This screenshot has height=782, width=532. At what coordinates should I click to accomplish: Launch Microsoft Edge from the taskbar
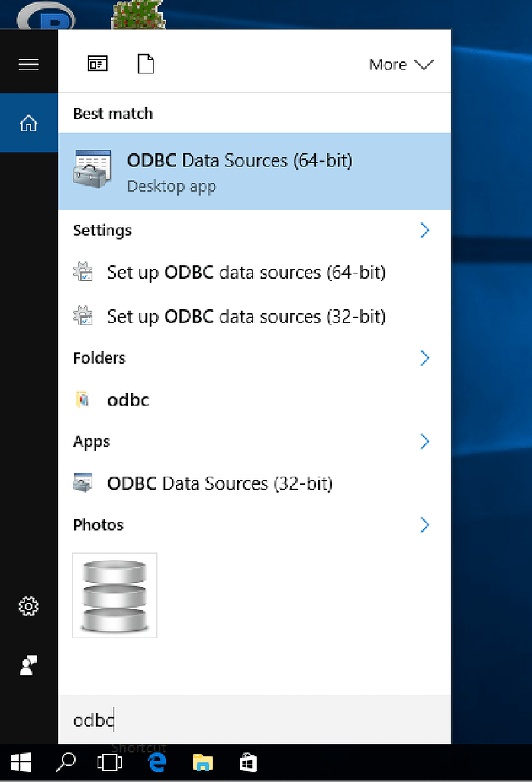coord(156,762)
